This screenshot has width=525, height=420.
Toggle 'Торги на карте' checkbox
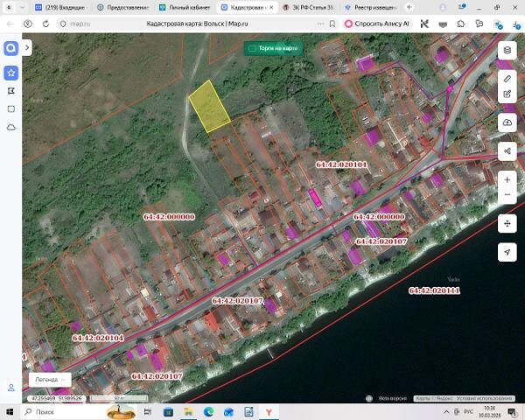(x=252, y=49)
